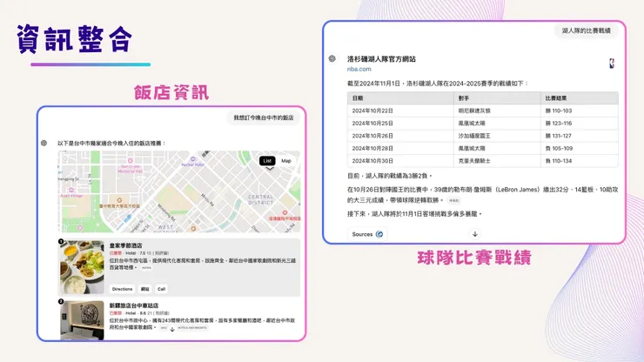Click the user message 湖人隊的比賽戰績
644x362 pixels.
586,30
